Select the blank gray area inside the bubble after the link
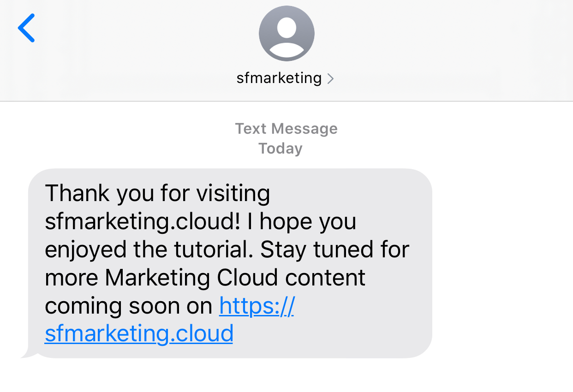 point(332,333)
